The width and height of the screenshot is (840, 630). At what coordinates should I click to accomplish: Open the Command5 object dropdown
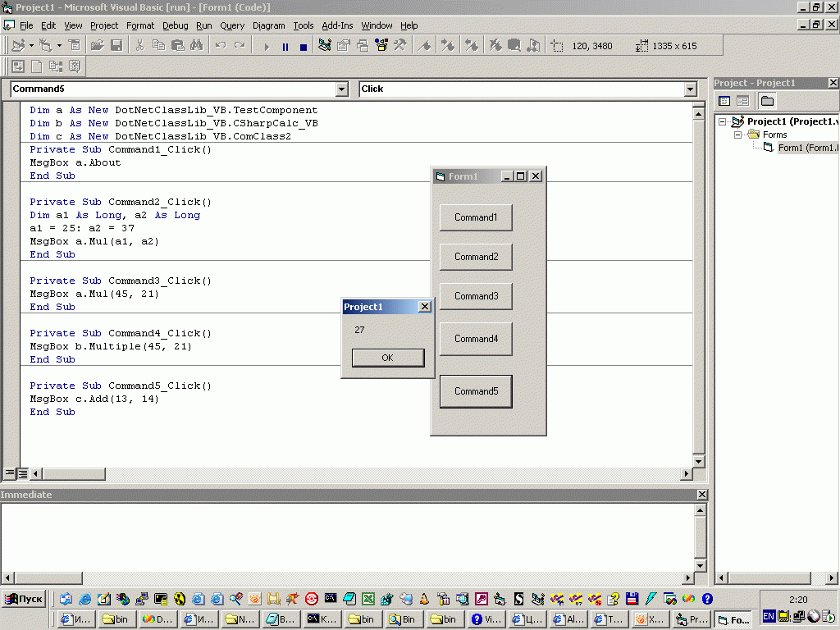pos(342,89)
